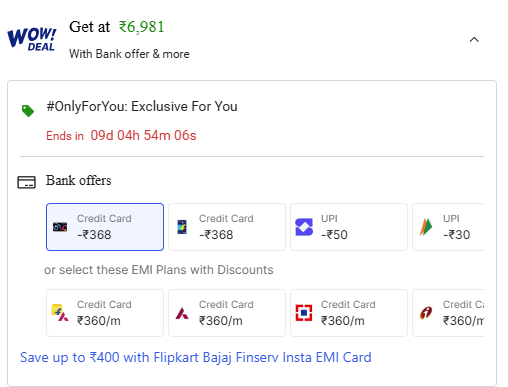Viewport: 508px width, 387px height.
Task: Select the second Credit Card -₹368 offer
Action: pos(227,227)
